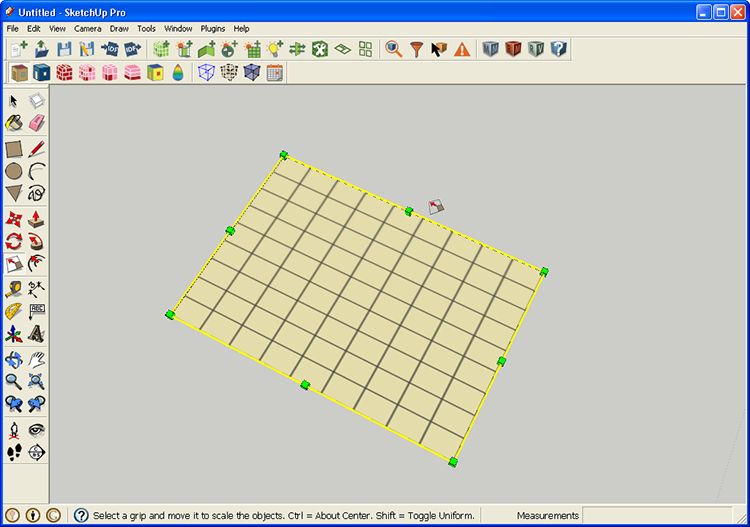
Task: Activate the pink Eraser tool
Action: (x=36, y=123)
